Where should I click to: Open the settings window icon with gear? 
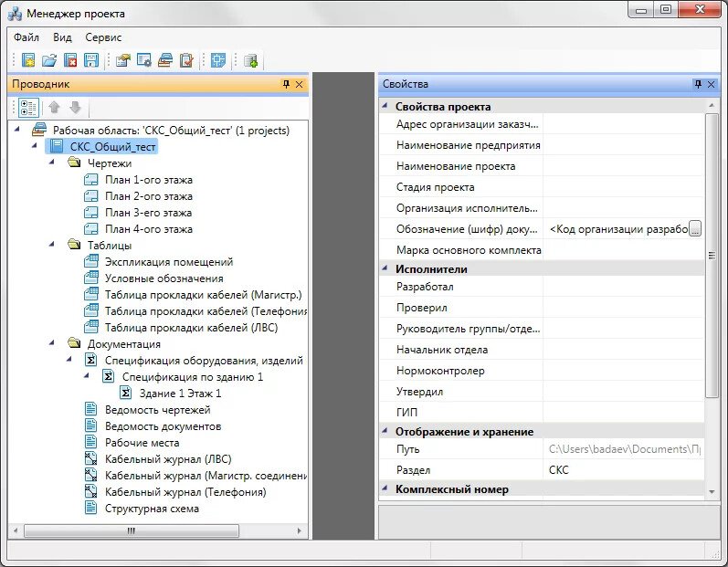pos(144,60)
